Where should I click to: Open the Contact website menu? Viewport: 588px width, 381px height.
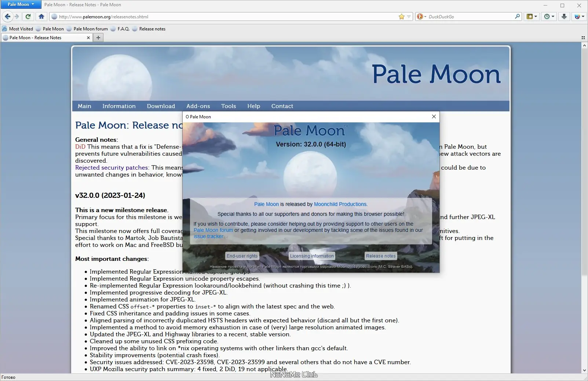[x=282, y=106]
